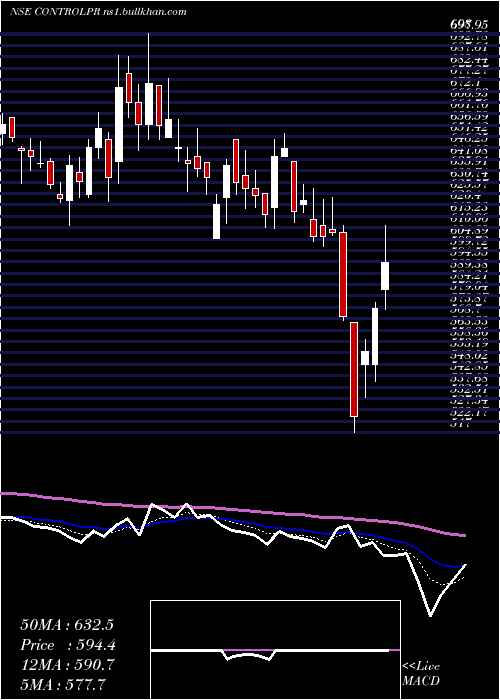500x700 pixels.
Task: Click the 672.1 price axis label
Action: click(x=465, y=83)
